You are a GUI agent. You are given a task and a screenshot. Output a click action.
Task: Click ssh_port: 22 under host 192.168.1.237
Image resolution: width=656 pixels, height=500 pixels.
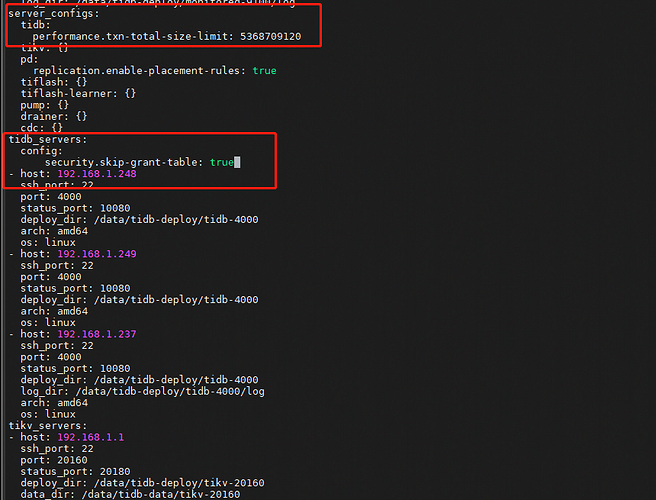[57, 346]
